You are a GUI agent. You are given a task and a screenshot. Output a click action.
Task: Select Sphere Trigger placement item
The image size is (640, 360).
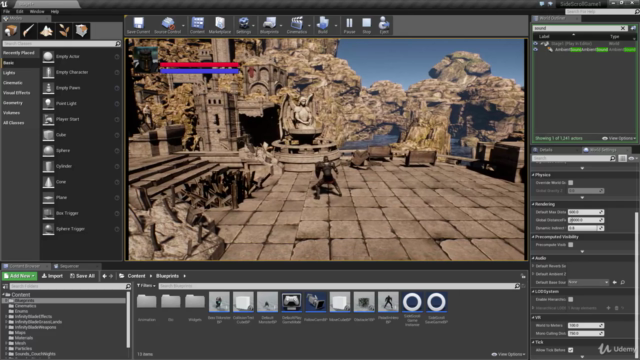[81, 229]
